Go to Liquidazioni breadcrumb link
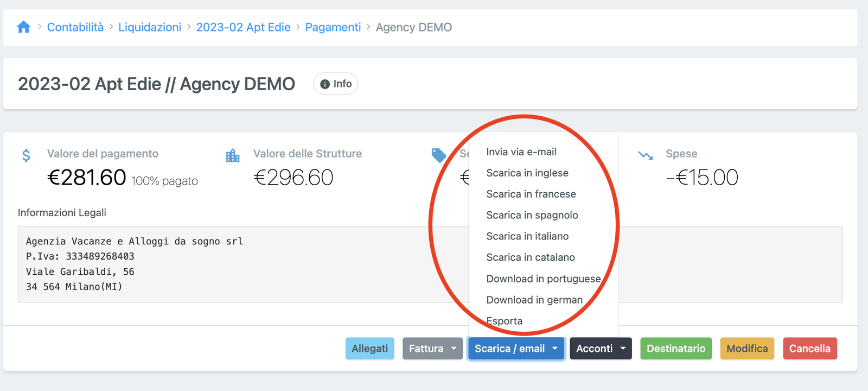The width and height of the screenshot is (868, 391). point(150,27)
